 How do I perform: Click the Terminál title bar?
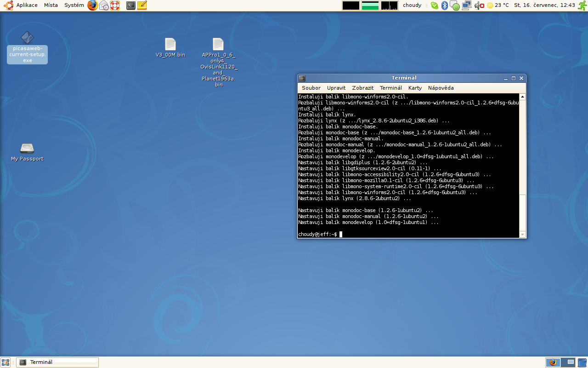click(x=404, y=78)
